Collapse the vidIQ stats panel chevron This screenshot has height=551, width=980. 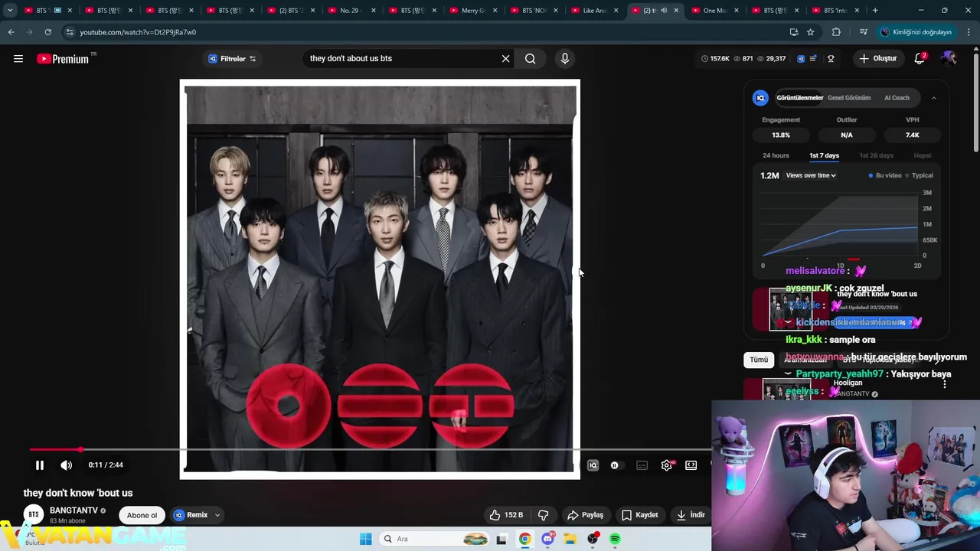[934, 98]
